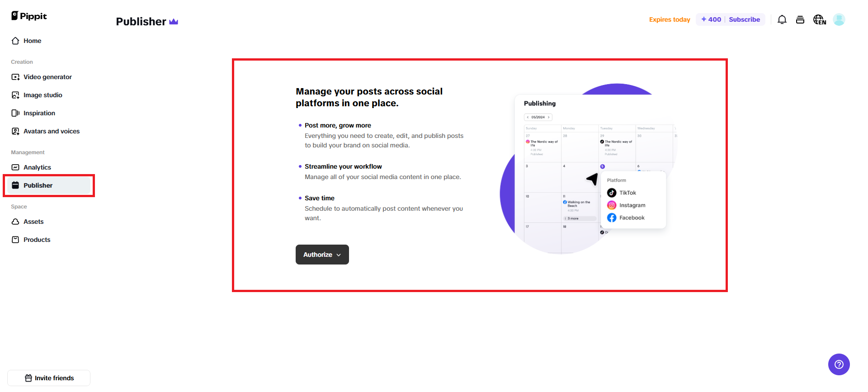Expand the Authorize dropdown chevron

tap(339, 255)
